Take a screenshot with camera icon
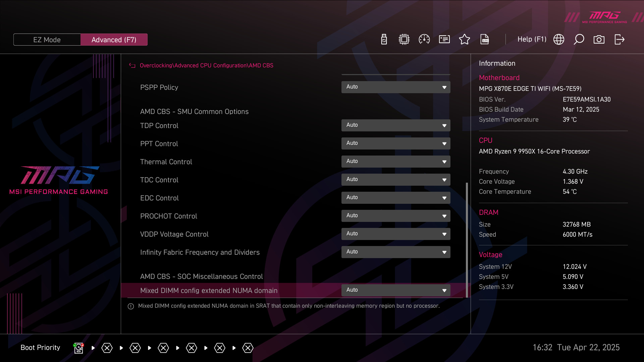Viewport: 644px width, 362px height. (599, 40)
